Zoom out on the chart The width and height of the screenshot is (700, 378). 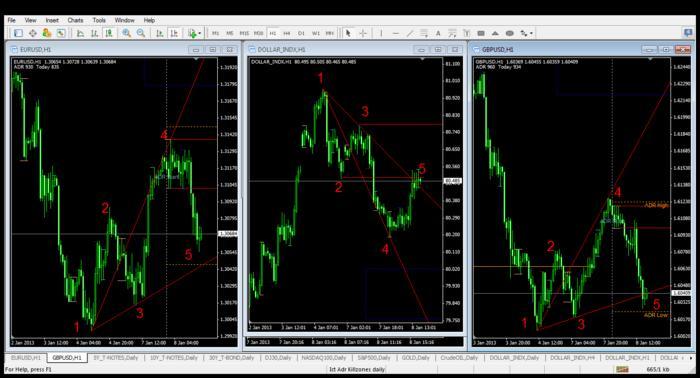coord(141,33)
